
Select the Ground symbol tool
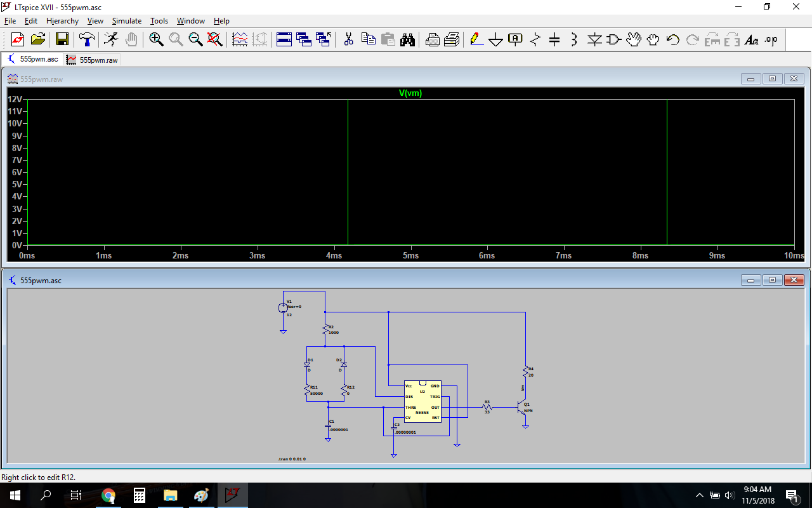[x=495, y=39]
